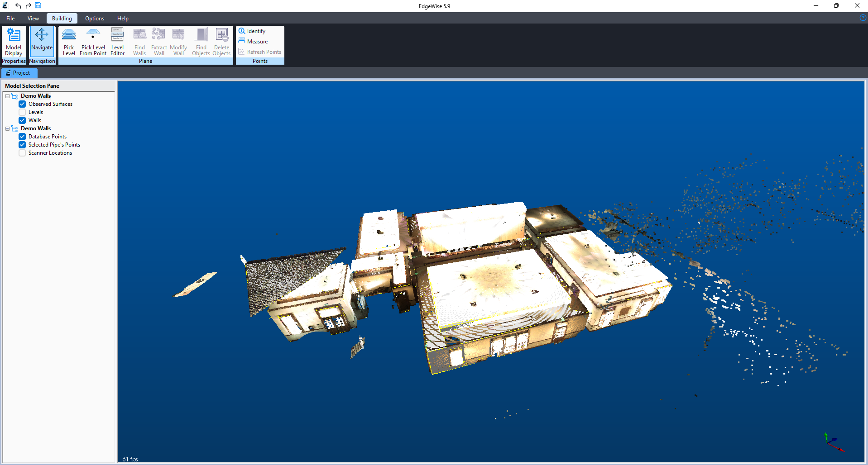Undo the last action
Image resolution: width=868 pixels, height=465 pixels.
tap(18, 5)
